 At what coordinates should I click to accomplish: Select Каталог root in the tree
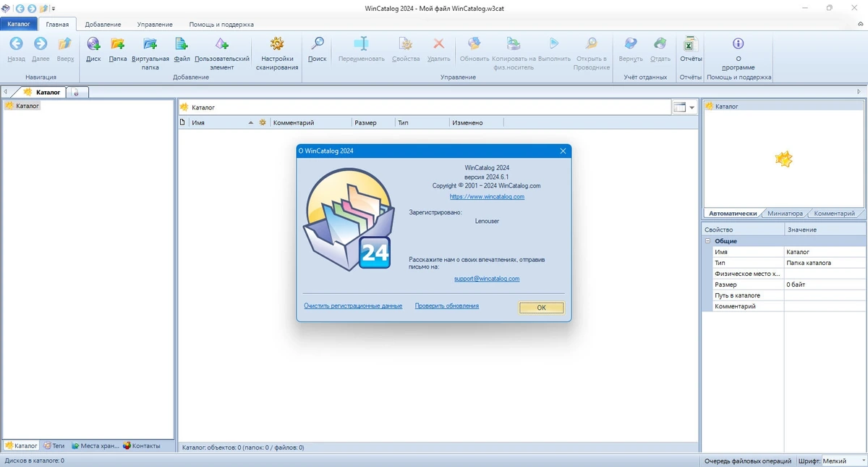[x=22, y=106]
